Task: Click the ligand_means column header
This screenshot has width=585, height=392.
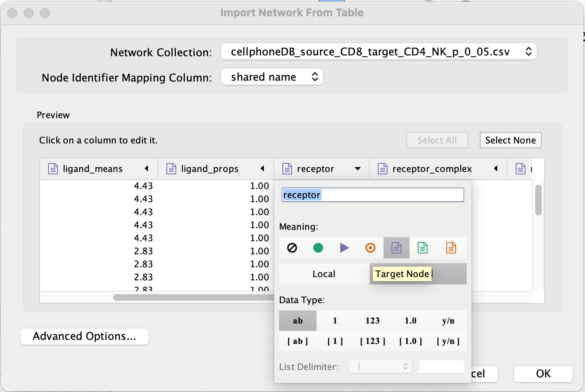Action: point(93,169)
